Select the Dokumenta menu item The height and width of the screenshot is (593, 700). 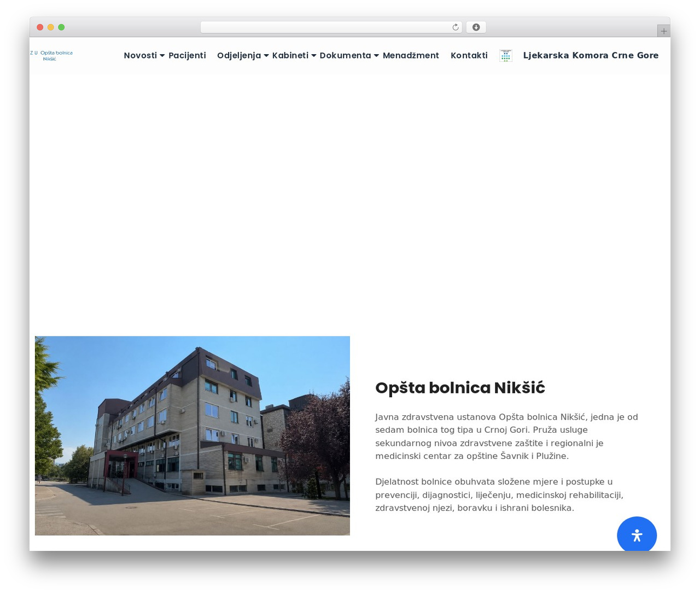pos(346,55)
